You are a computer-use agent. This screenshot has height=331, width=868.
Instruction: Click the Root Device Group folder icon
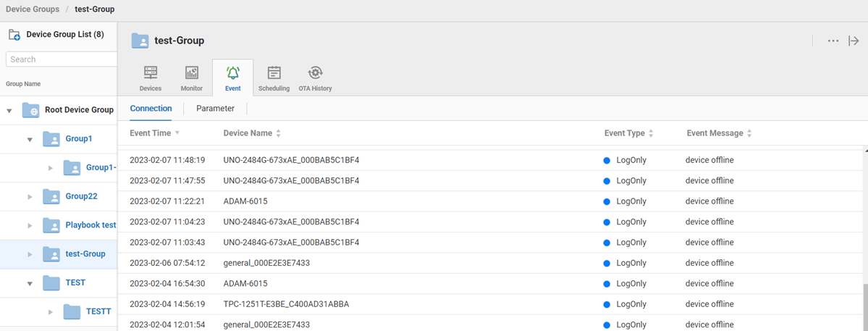pos(30,110)
